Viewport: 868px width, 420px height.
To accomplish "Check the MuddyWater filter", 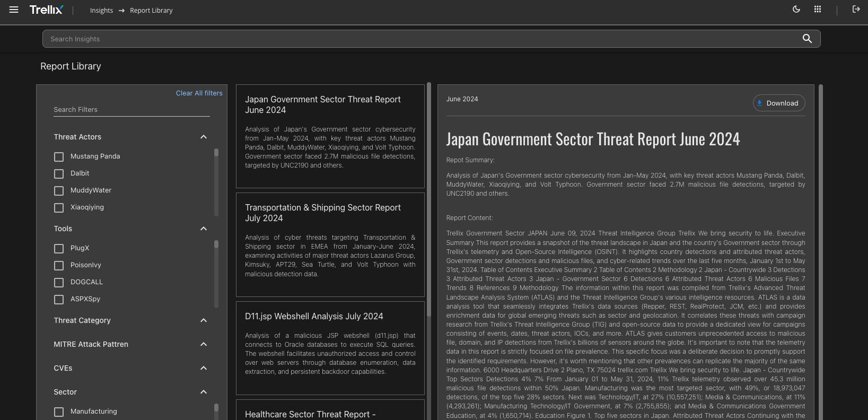I will tap(59, 191).
